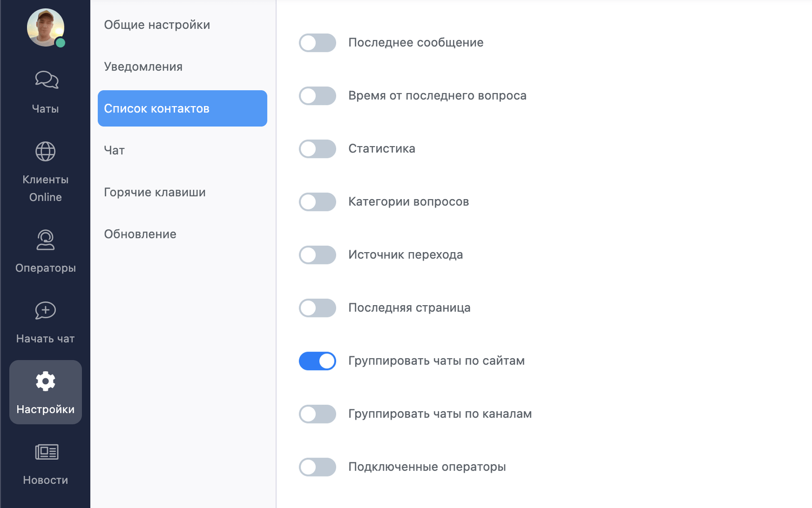Enable Подключенные операторы toggle
Viewport: 812px width, 508px height.
pyautogui.click(x=318, y=467)
